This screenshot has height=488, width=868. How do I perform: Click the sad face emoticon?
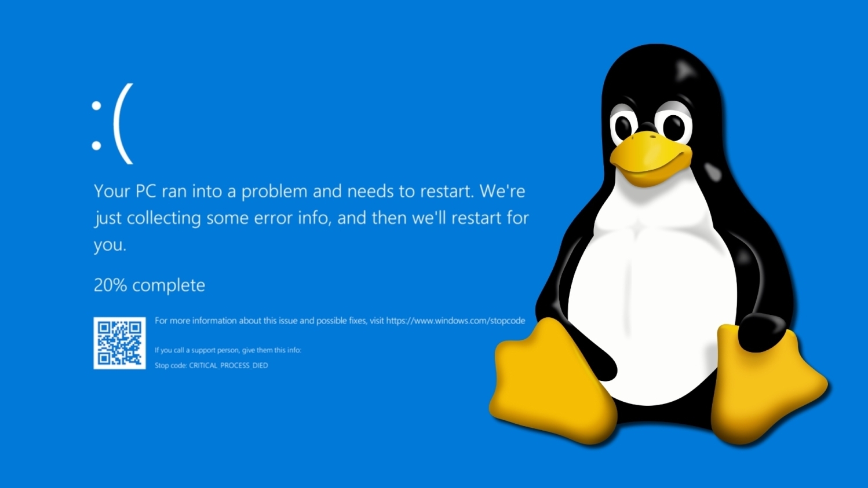113,124
